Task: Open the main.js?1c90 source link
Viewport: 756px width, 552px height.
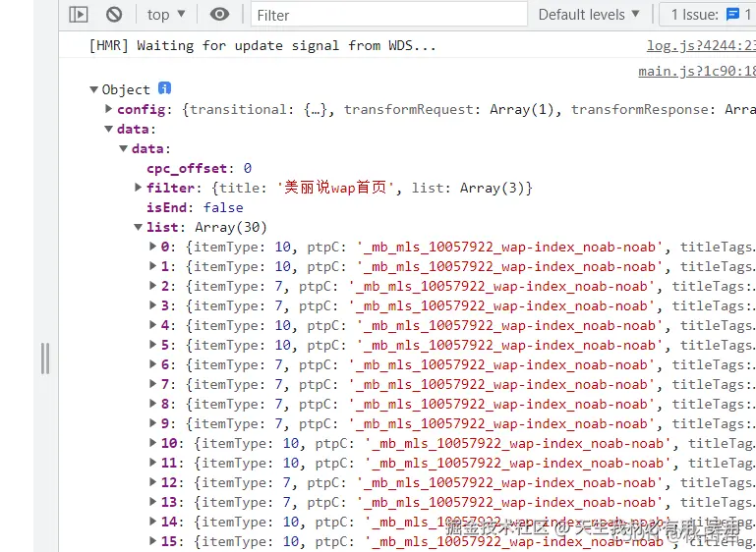Action: click(x=697, y=72)
